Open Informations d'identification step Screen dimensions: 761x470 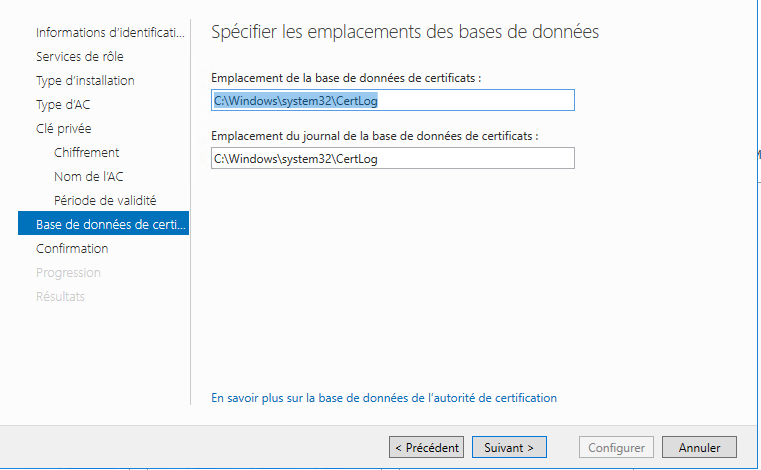(x=110, y=33)
